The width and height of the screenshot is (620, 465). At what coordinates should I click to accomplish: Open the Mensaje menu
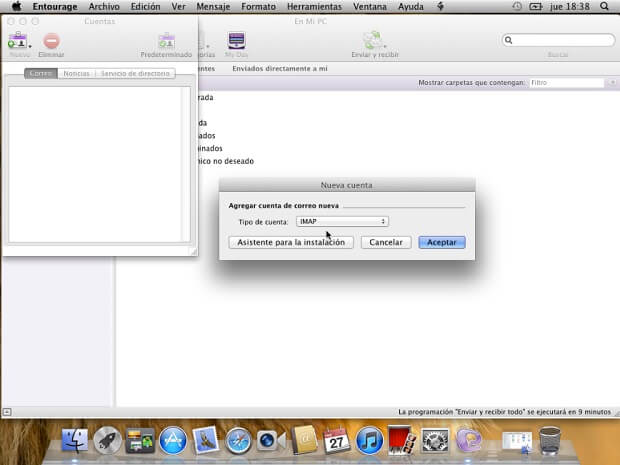point(213,7)
